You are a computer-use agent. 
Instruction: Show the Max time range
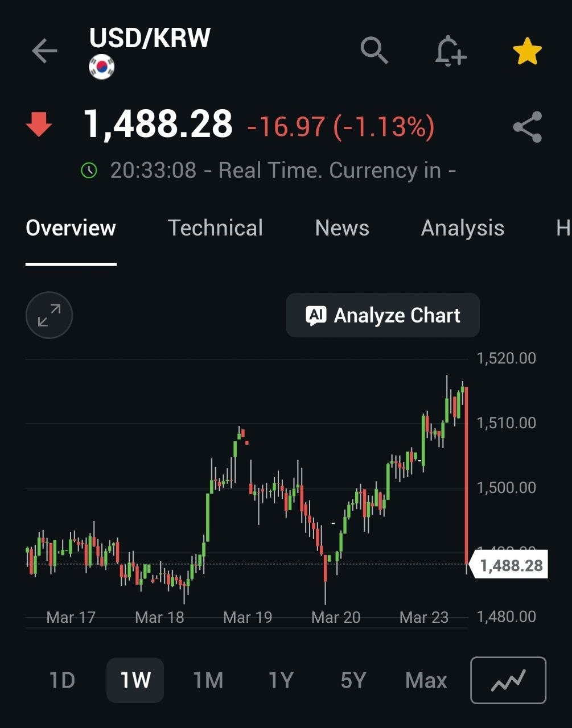point(426,680)
